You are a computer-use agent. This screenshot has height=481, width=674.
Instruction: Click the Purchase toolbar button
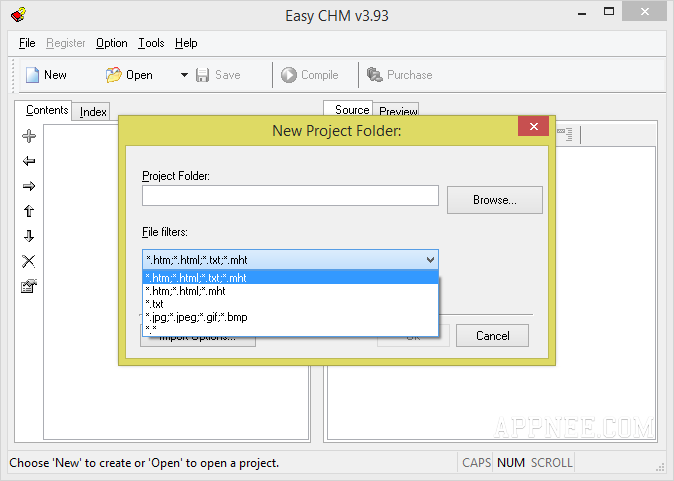(x=400, y=75)
